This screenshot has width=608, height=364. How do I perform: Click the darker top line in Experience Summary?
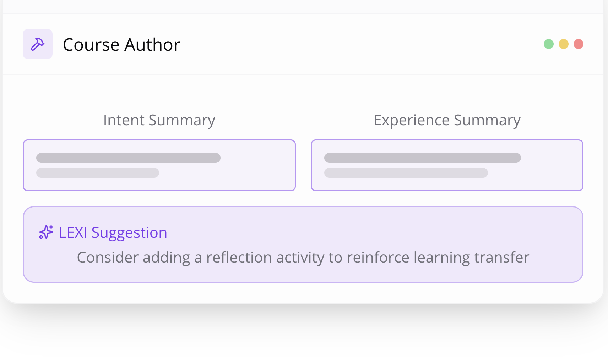coord(423,158)
